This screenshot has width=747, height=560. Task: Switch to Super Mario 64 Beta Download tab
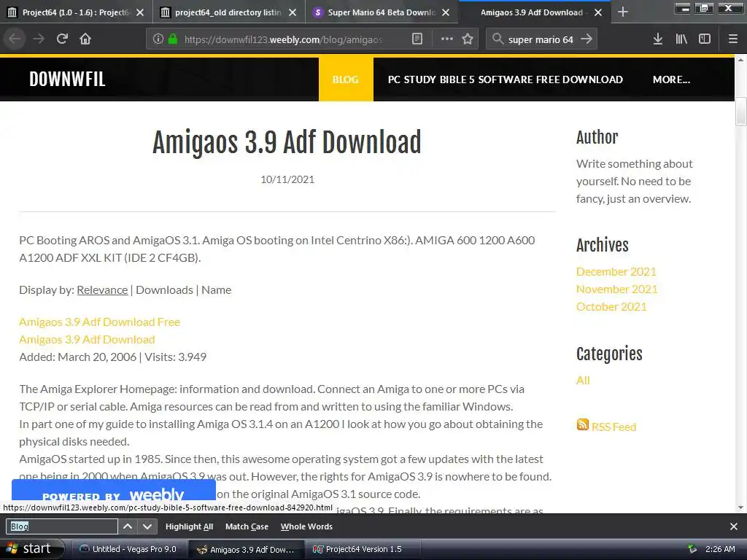click(381, 12)
